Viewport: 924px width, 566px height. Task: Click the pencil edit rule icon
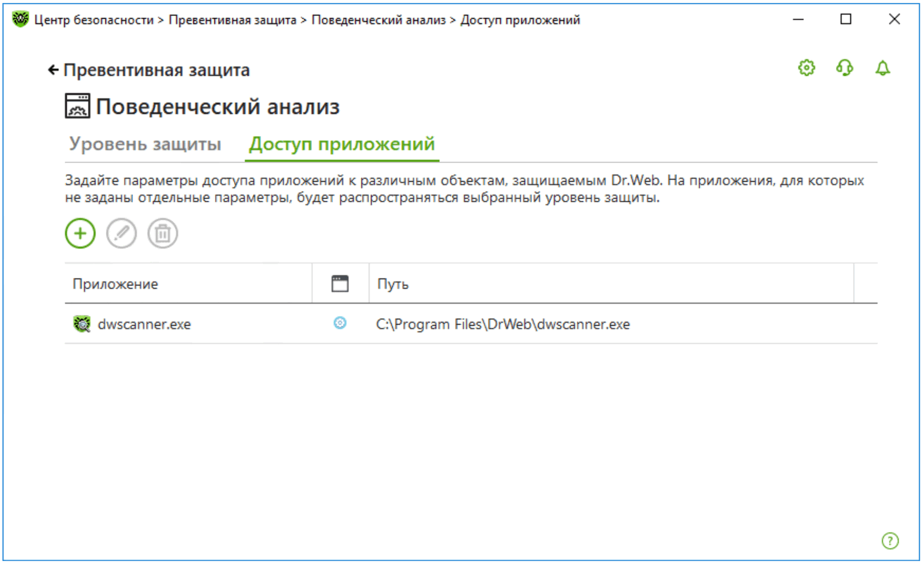(x=121, y=233)
